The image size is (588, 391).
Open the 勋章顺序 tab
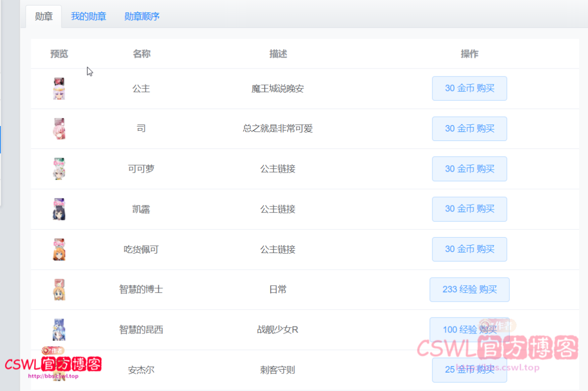pos(142,16)
